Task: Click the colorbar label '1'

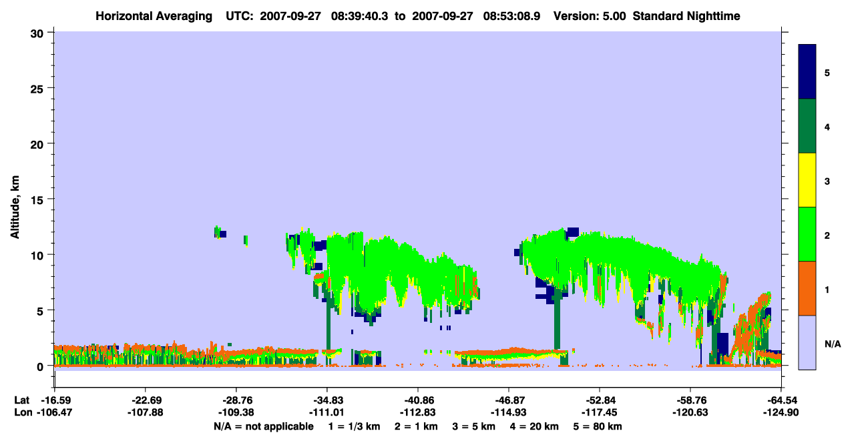Action: (827, 290)
